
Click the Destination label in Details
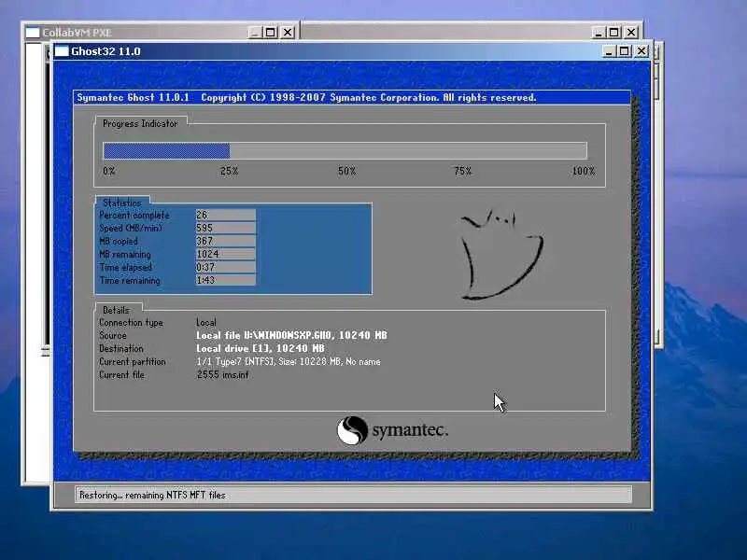coord(121,348)
